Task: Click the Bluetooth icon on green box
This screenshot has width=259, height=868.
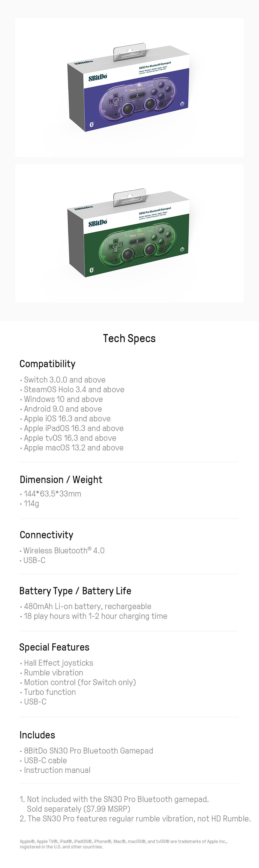Action: tap(91, 270)
